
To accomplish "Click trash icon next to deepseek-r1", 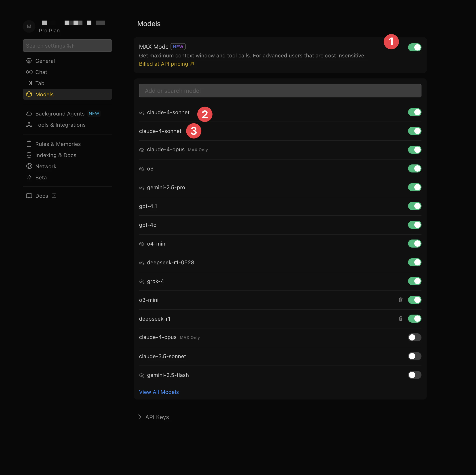I will point(400,318).
